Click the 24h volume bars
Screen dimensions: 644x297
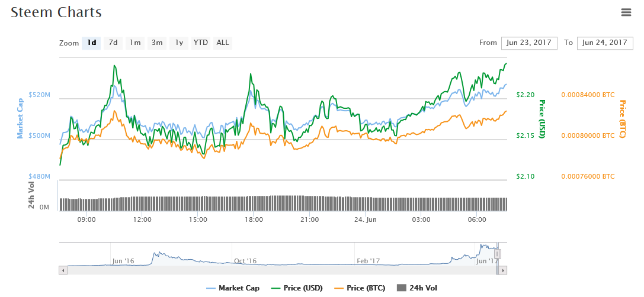(283, 204)
